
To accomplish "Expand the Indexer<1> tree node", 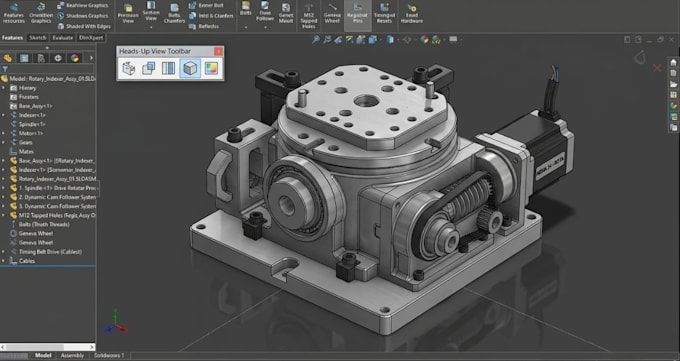I will click(3, 115).
